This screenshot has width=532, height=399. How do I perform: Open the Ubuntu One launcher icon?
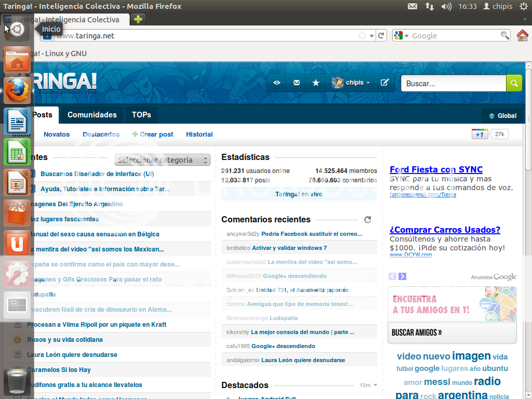click(17, 244)
